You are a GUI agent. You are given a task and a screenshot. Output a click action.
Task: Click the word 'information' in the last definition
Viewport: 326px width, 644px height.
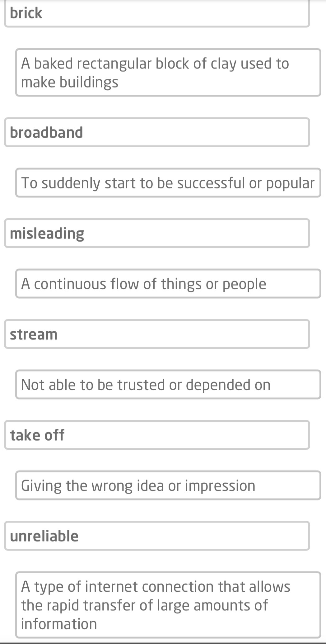[59, 624]
